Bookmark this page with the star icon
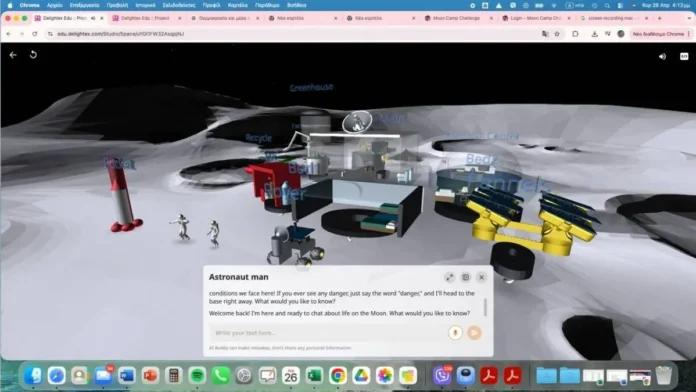 tap(557, 34)
